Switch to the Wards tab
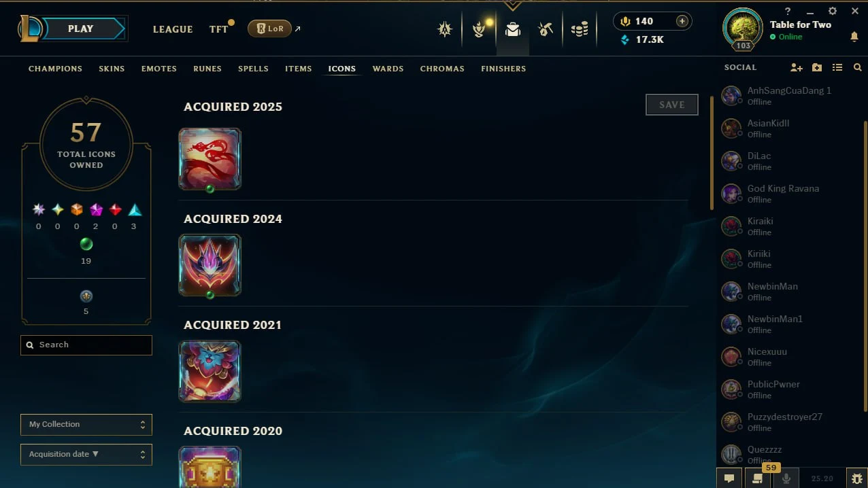The width and height of the screenshot is (868, 488). tap(388, 69)
